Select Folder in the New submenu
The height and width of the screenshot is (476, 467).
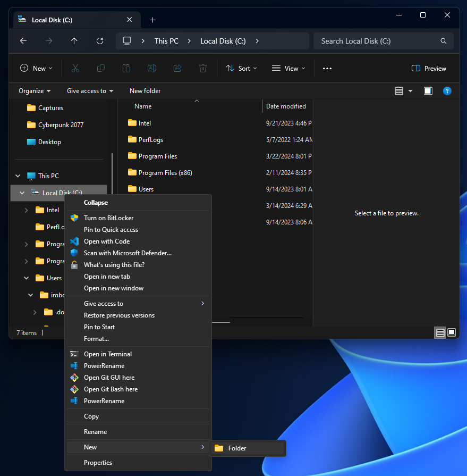(x=237, y=448)
